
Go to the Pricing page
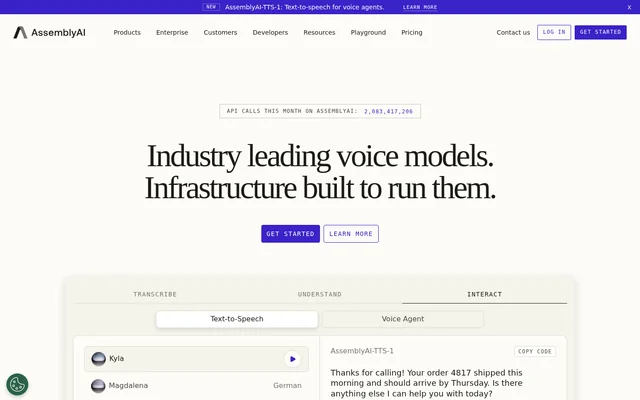412,32
